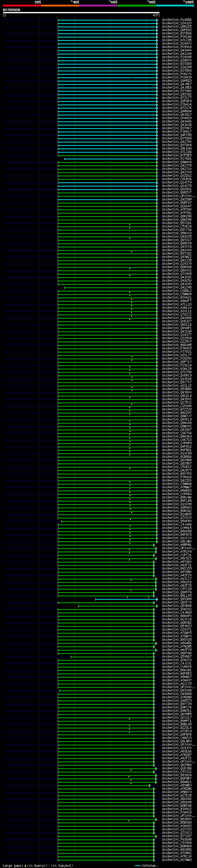
Task: Click the UniRef100_C1PGH4 label
Action: (176, 406)
